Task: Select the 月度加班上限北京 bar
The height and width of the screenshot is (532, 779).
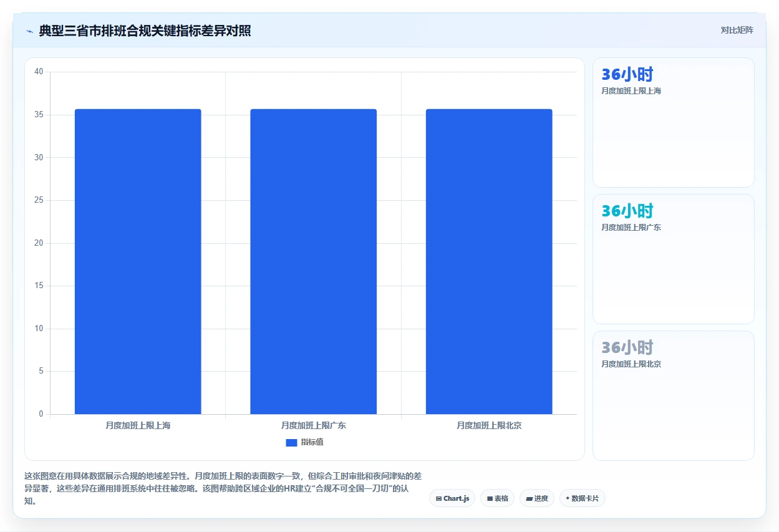Action: click(x=489, y=261)
